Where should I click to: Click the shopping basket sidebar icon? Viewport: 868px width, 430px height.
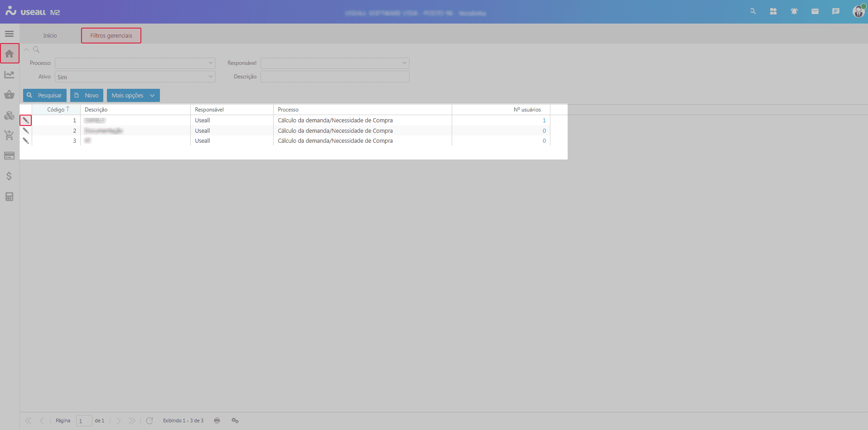[x=9, y=95]
